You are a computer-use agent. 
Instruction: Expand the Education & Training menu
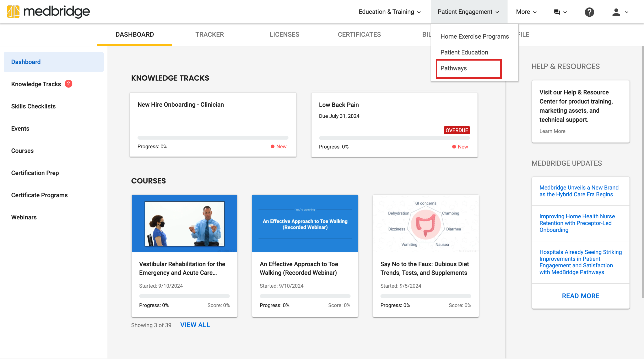[390, 12]
